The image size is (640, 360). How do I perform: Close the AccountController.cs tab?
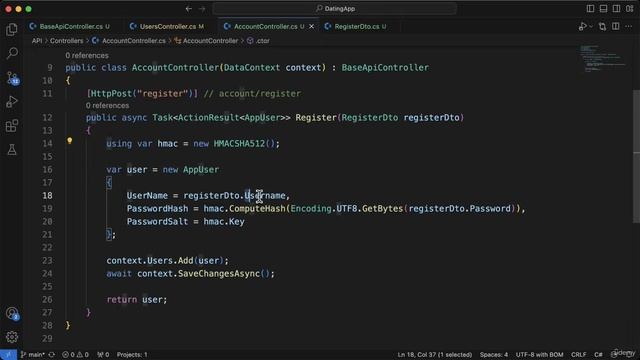(311, 27)
